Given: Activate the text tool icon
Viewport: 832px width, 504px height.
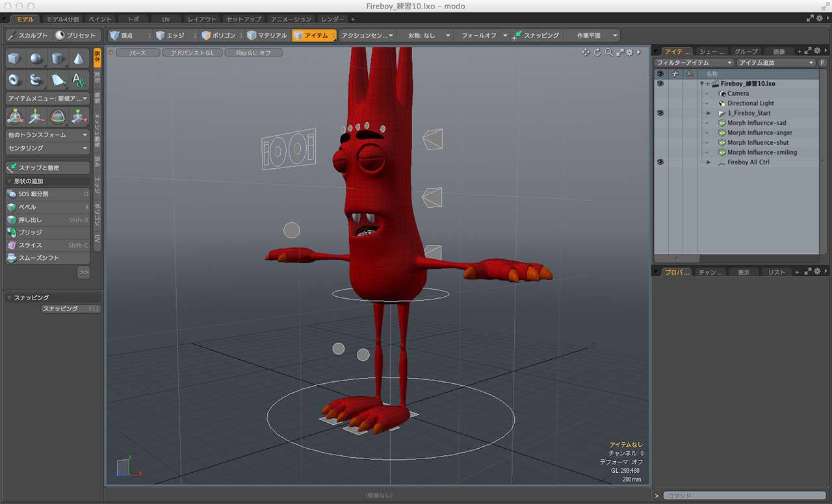Looking at the screenshot, I should 79,80.
